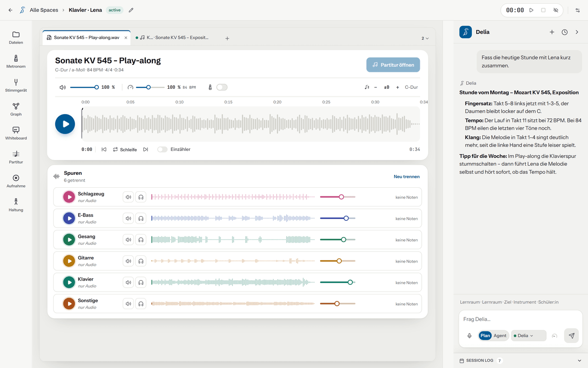Toggle the metronome switch in player
The height and width of the screenshot is (368, 588).
point(222,87)
